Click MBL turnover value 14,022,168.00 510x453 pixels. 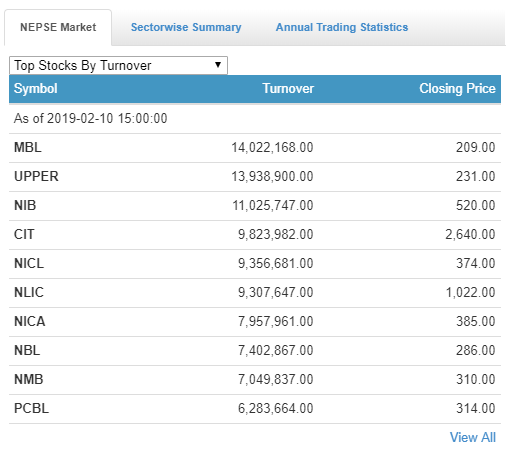click(x=272, y=147)
